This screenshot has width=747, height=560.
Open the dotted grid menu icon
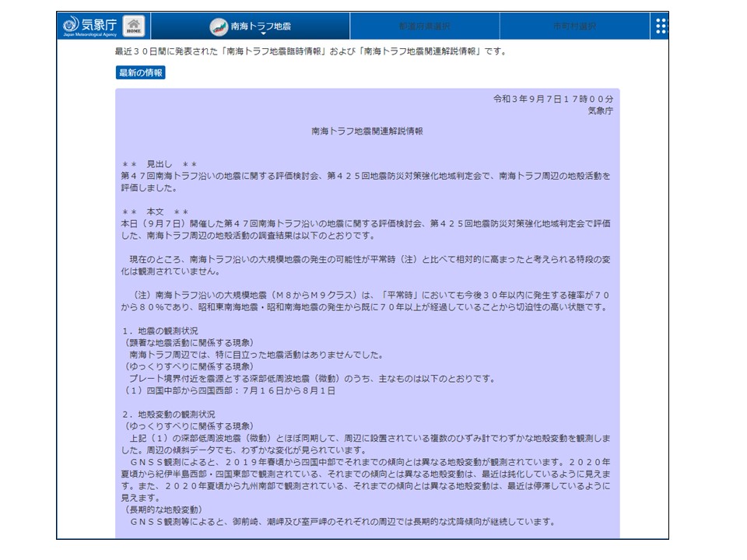tap(661, 26)
